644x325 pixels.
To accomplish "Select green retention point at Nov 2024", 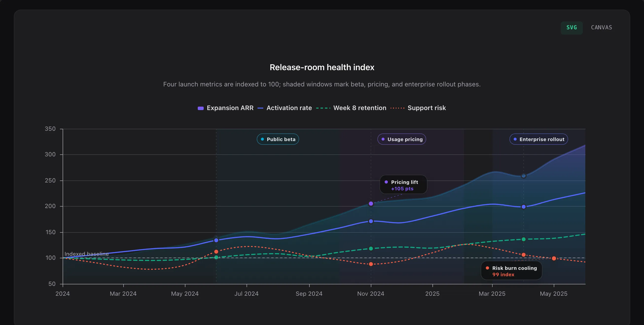I will point(371,249).
